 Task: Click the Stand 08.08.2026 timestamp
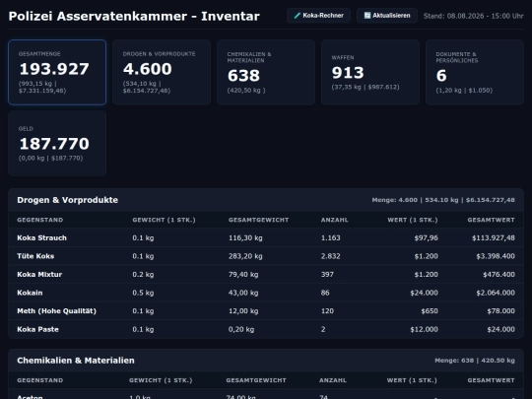tap(473, 16)
